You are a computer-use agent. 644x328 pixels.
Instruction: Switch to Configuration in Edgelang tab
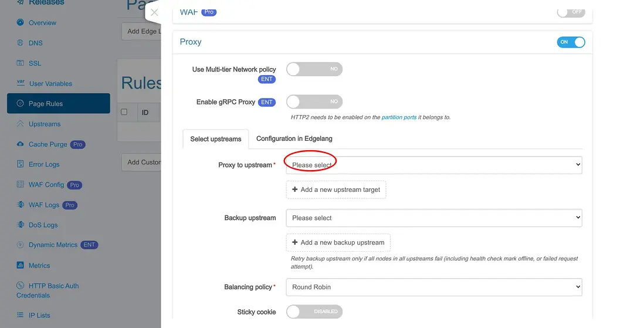294,138
